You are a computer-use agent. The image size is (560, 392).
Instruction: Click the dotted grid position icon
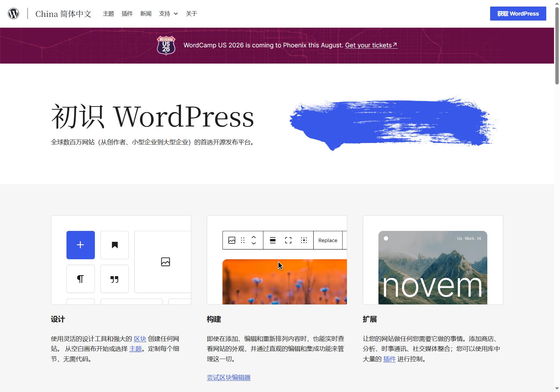click(x=304, y=240)
